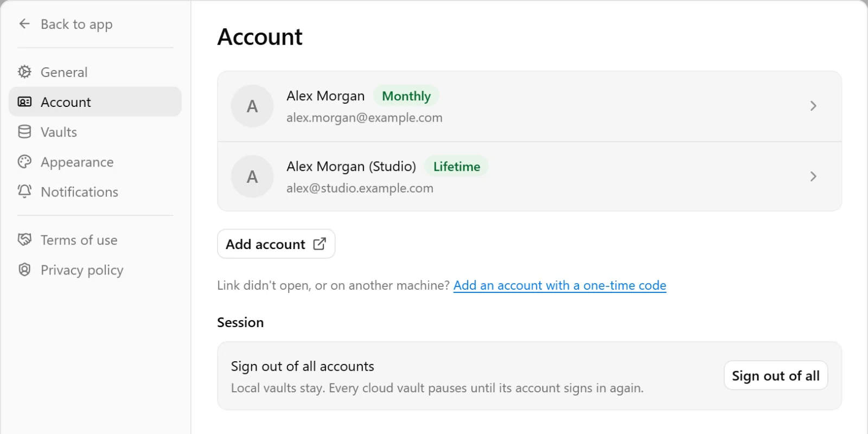Viewport: 868px width, 434px height.
Task: Click the General gear icon
Action: tap(24, 72)
